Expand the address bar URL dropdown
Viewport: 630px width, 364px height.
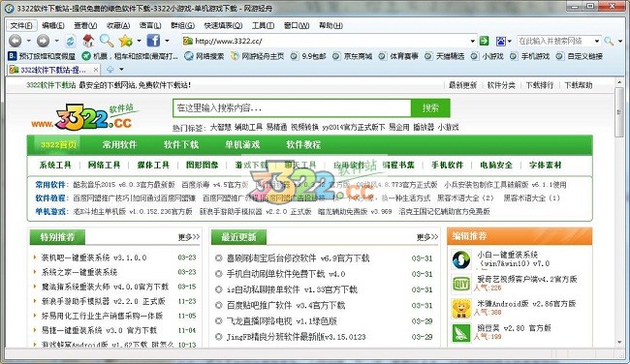[x=473, y=41]
